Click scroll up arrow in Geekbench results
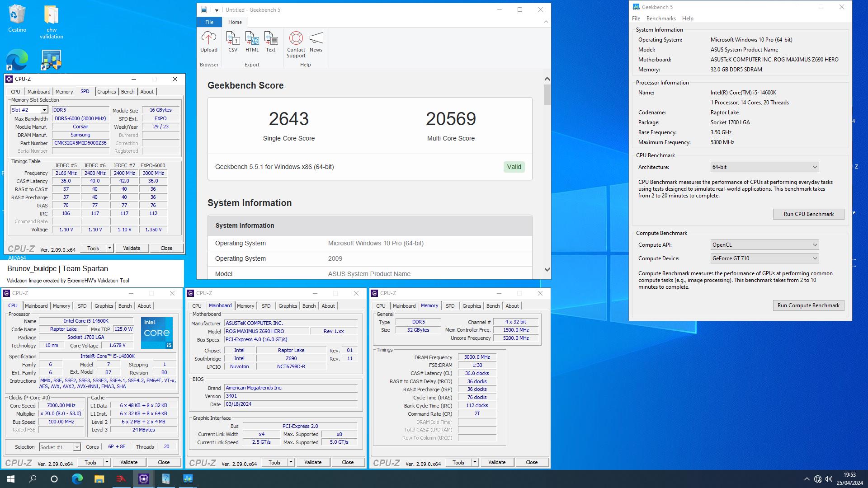This screenshot has width=868, height=488. point(547,79)
